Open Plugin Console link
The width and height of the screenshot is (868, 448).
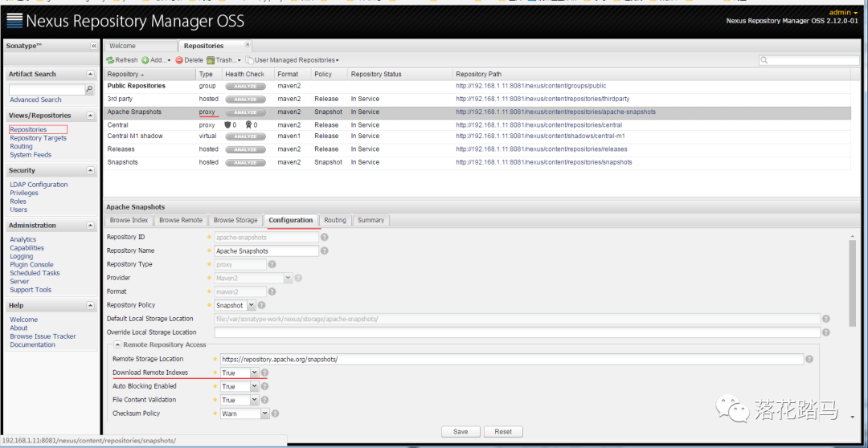click(31, 264)
